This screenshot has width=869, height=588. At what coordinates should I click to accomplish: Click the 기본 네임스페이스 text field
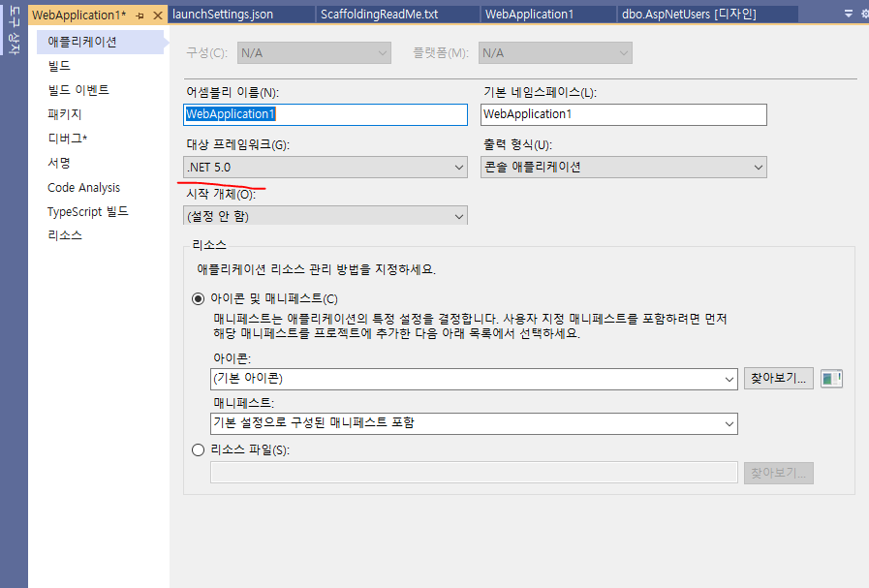624,114
